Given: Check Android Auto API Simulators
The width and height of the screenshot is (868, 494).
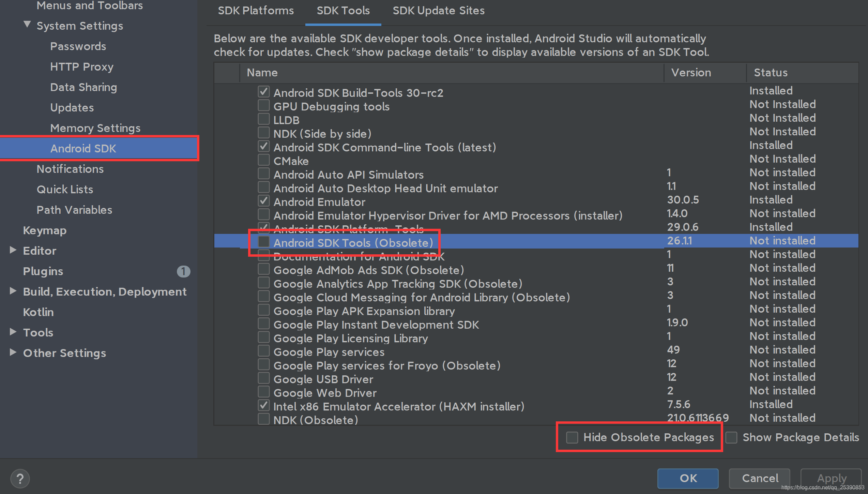Looking at the screenshot, I should [264, 174].
